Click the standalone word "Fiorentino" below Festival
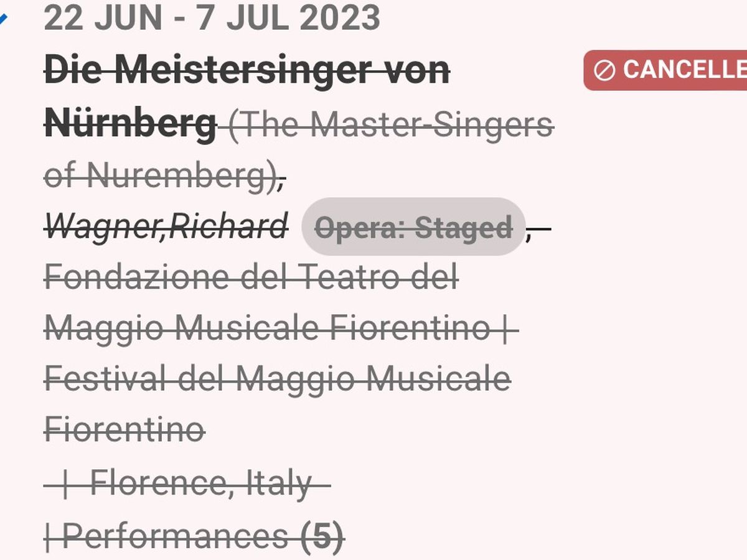 [x=125, y=429]
